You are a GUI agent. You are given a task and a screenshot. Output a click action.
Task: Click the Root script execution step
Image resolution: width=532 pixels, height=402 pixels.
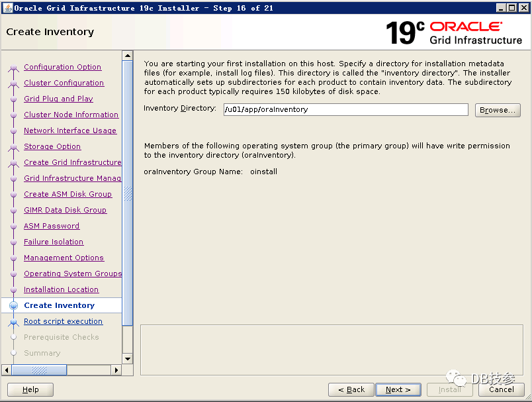[63, 321]
